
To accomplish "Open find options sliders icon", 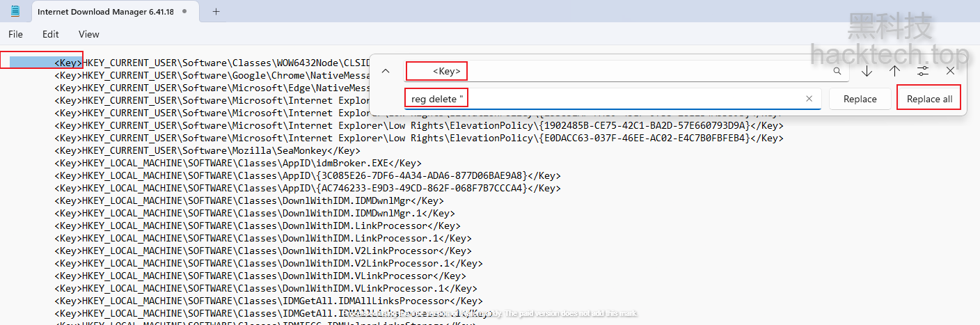I will click(x=923, y=71).
